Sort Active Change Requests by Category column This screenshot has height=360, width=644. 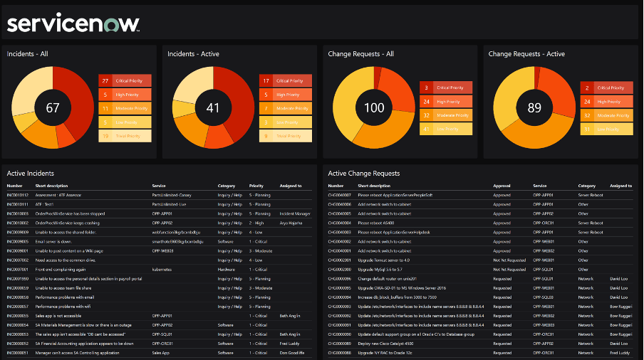point(586,186)
